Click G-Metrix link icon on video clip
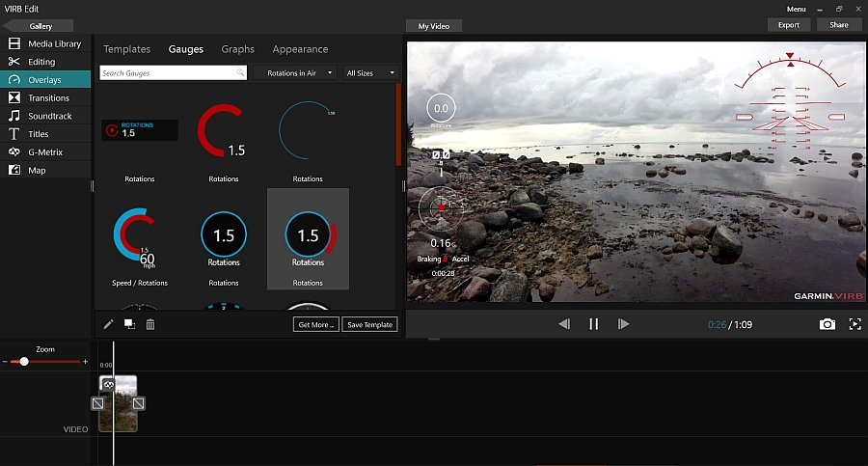The image size is (868, 466). point(108,384)
